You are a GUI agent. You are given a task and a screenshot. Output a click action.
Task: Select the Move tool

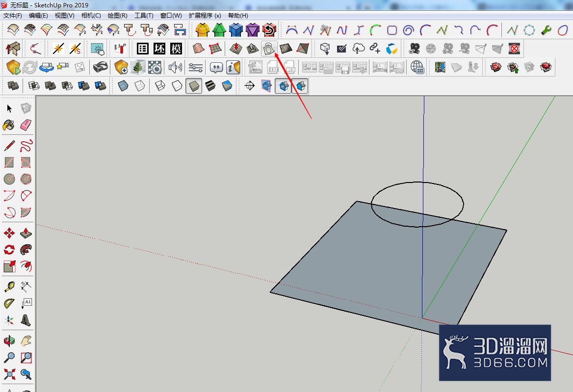(9, 233)
